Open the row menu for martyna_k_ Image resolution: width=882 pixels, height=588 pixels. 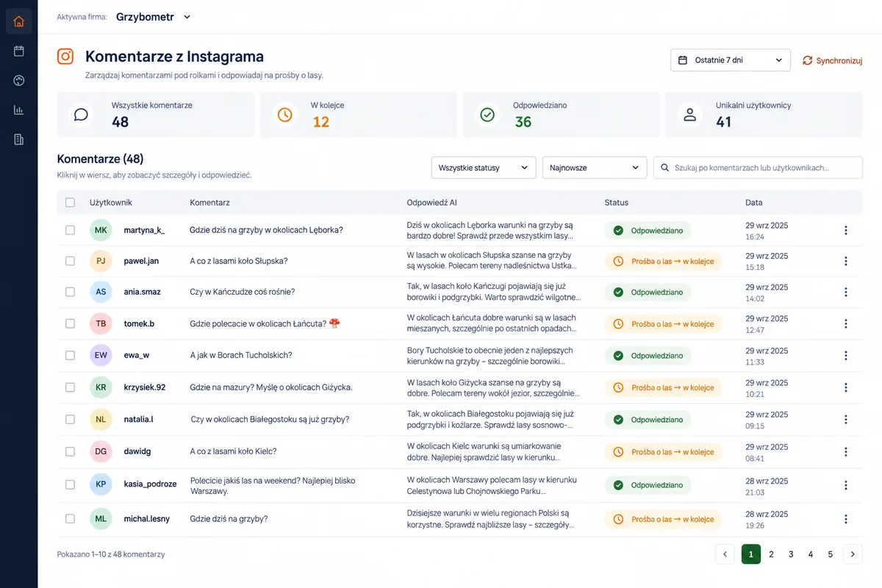coord(845,230)
